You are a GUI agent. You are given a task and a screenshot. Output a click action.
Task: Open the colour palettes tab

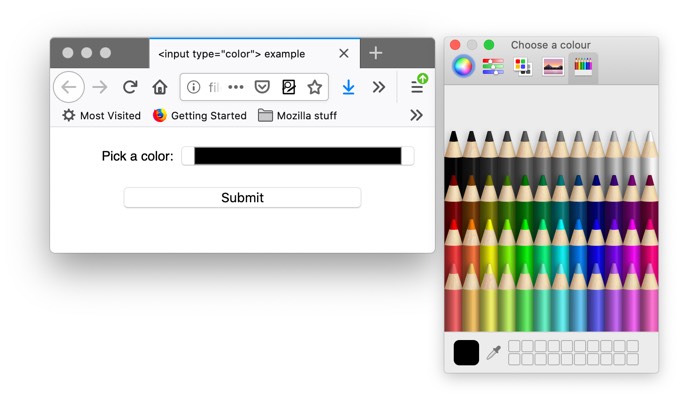[x=522, y=67]
